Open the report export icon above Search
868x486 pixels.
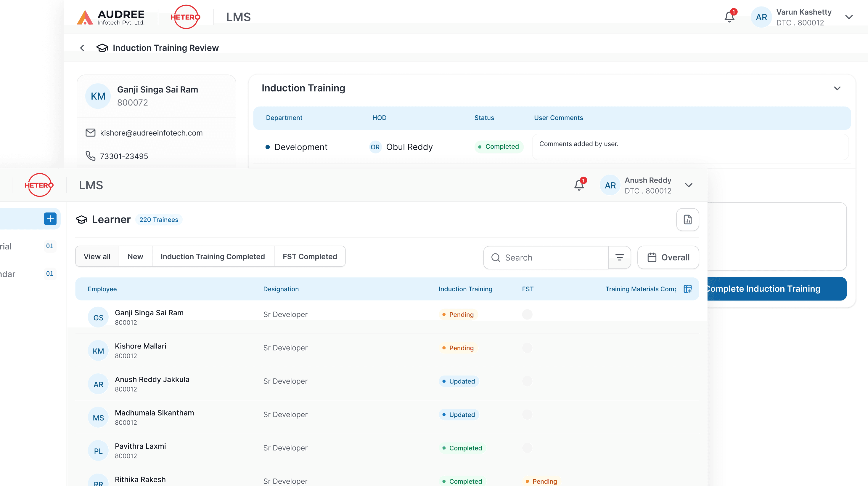687,220
